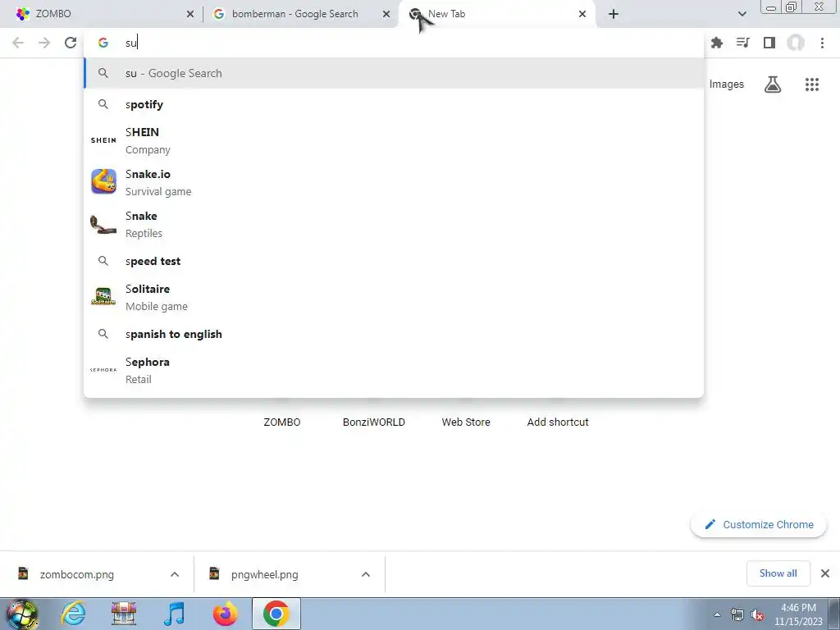The height and width of the screenshot is (630, 840).
Task: Close the downloads bar
Action: pyautogui.click(x=825, y=573)
